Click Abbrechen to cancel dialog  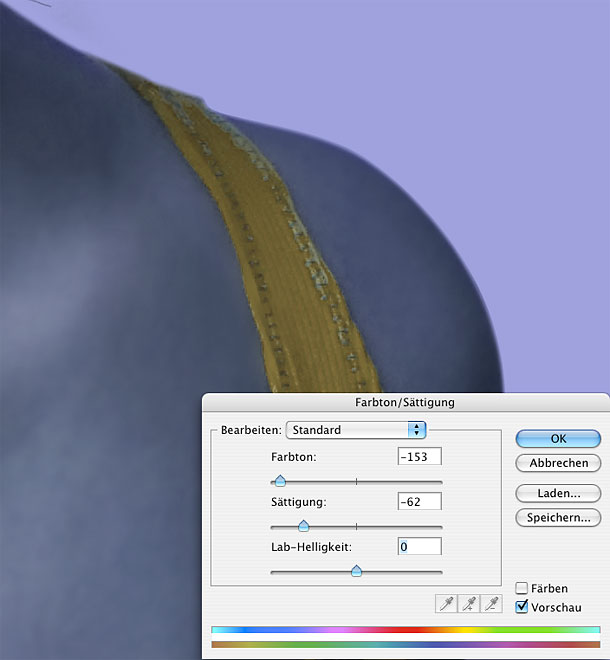click(x=558, y=463)
